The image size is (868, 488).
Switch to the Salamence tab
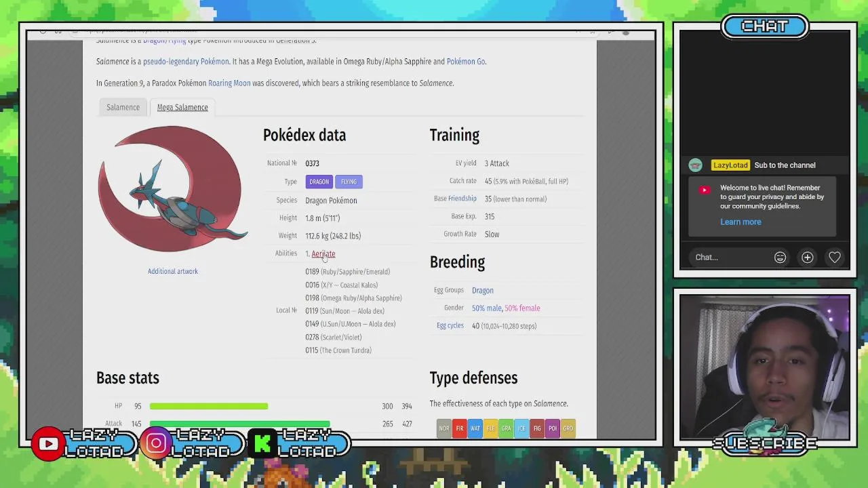(123, 107)
